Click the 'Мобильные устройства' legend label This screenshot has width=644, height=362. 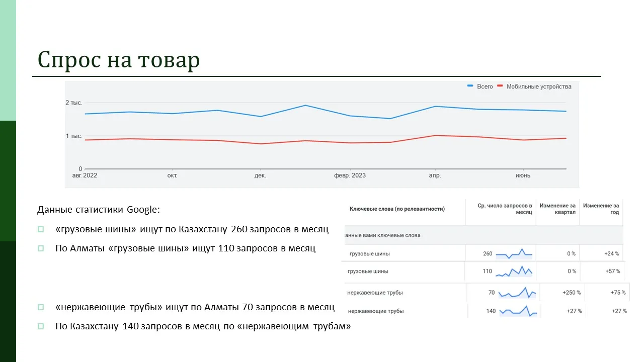tap(539, 86)
